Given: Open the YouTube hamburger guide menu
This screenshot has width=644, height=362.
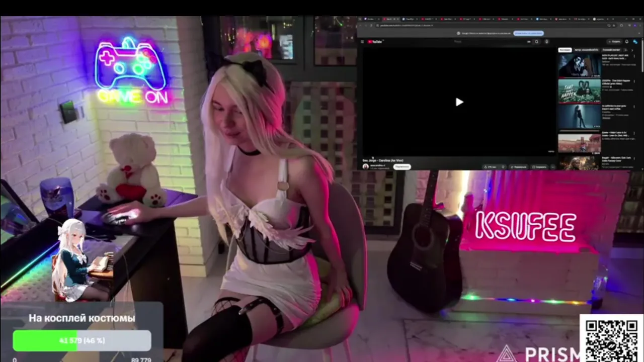Looking at the screenshot, I should (362, 42).
